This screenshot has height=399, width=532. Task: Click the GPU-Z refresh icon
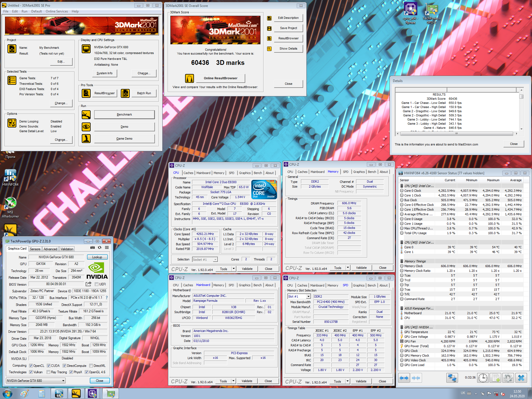[99, 247]
